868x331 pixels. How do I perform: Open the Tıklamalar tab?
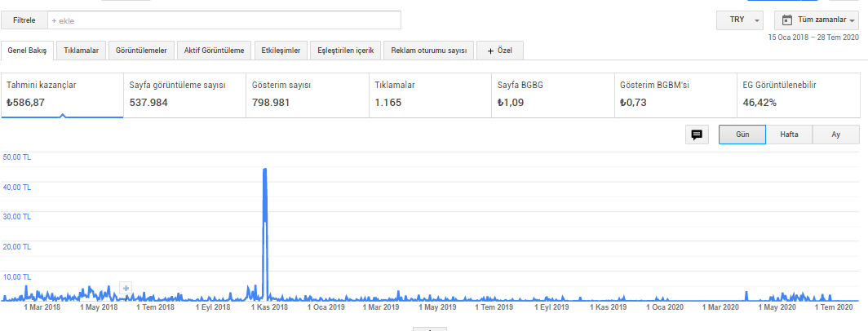coord(82,51)
